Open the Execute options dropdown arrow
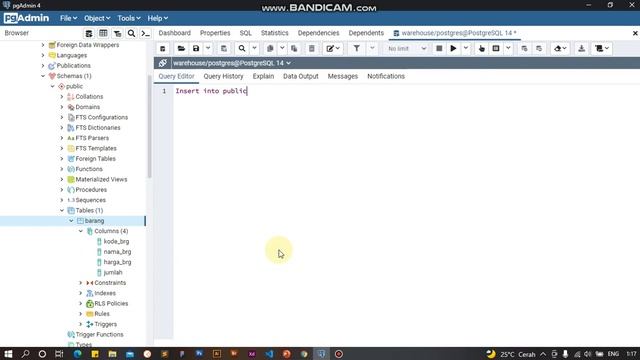The image size is (640, 360). [466, 49]
